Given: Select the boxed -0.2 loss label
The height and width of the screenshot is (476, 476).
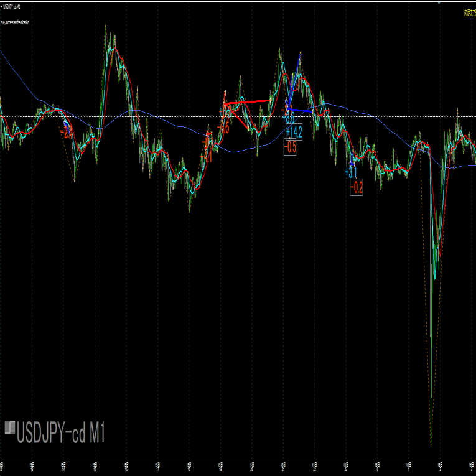Looking at the screenshot, I should 357,188.
